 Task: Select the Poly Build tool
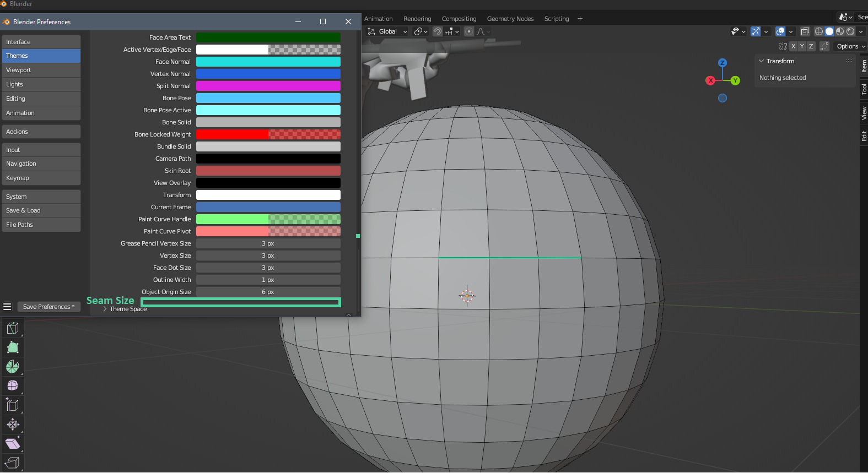point(13,347)
